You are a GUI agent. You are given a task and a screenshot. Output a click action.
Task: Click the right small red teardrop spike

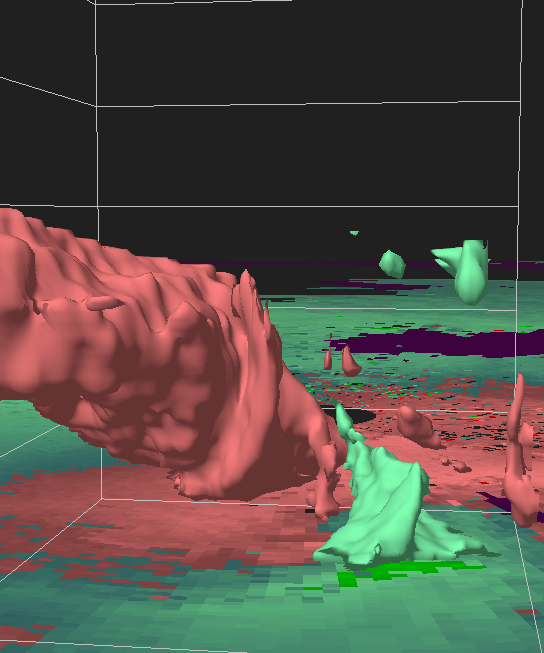(x=350, y=361)
